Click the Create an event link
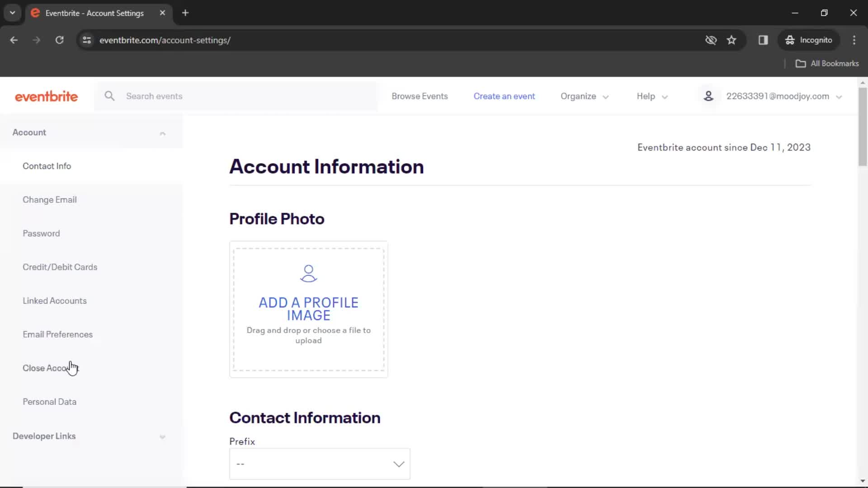The image size is (868, 488). coord(504,96)
